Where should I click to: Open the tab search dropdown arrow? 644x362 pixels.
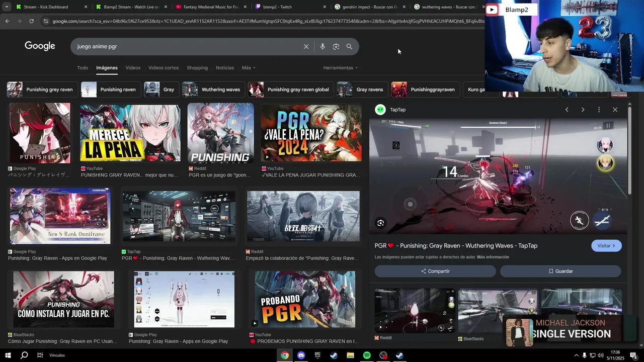click(x=7, y=7)
